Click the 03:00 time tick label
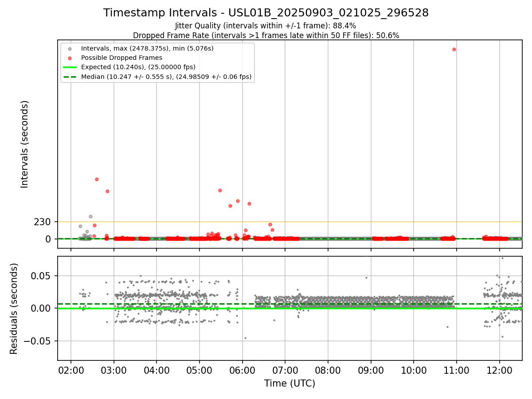Screen dimensions: 532x399 [114, 370]
